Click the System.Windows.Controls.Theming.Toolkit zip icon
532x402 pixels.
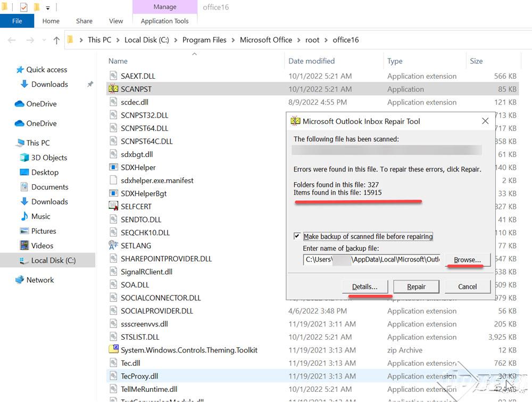[113, 349]
